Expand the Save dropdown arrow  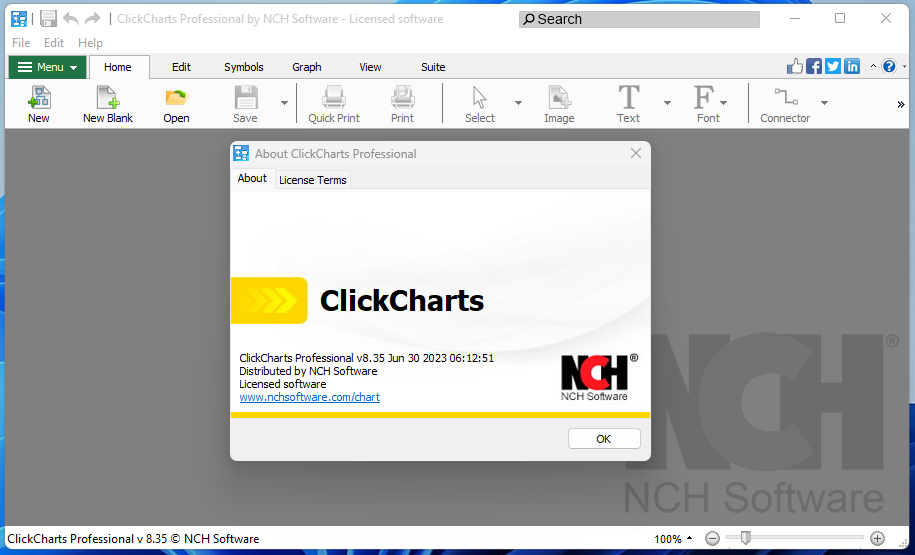tap(284, 103)
